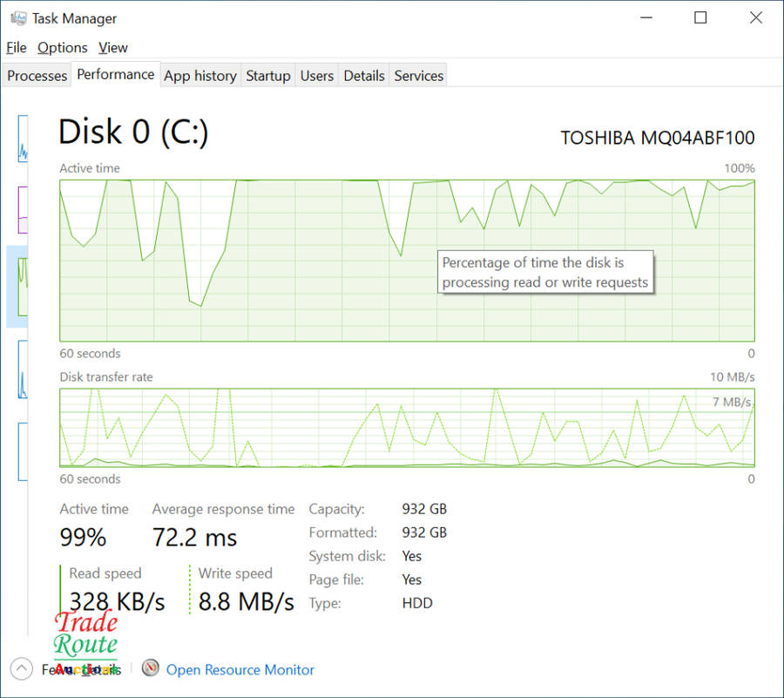The image size is (784, 698).
Task: Select the purple Memory graph thumbnail
Action: 23,209
